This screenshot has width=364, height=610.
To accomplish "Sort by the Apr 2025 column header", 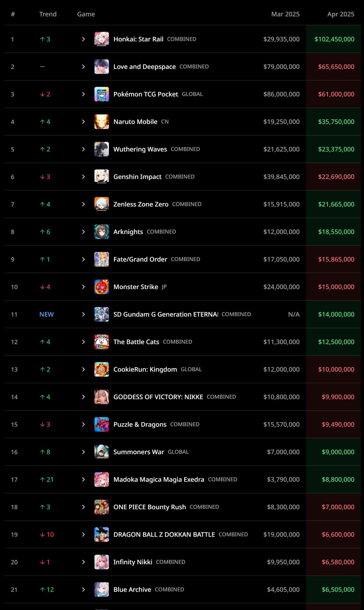I will click(341, 14).
